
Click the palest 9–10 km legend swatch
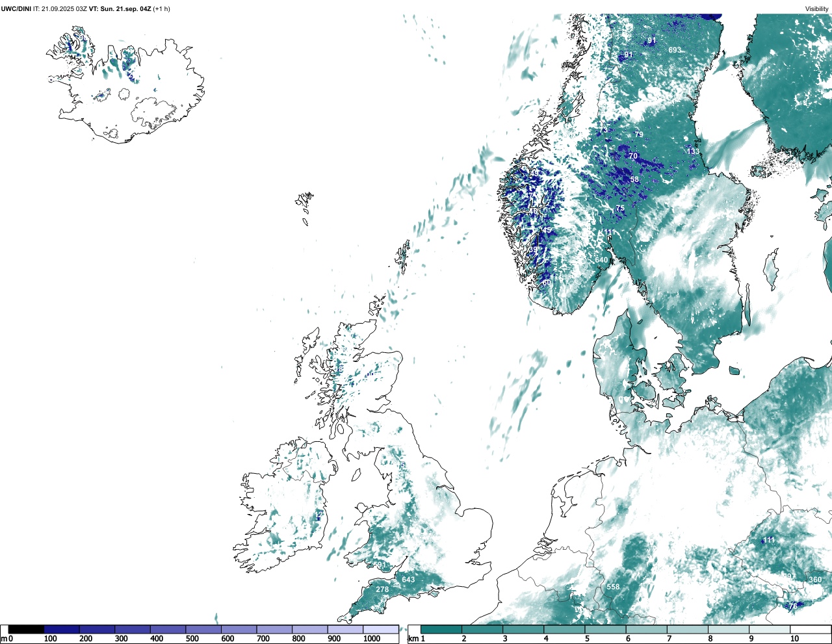point(770,629)
